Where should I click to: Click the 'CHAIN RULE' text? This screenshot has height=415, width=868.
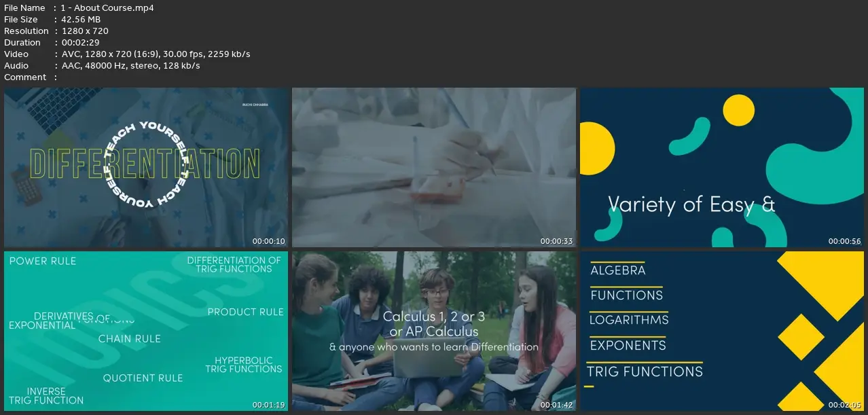[130, 338]
